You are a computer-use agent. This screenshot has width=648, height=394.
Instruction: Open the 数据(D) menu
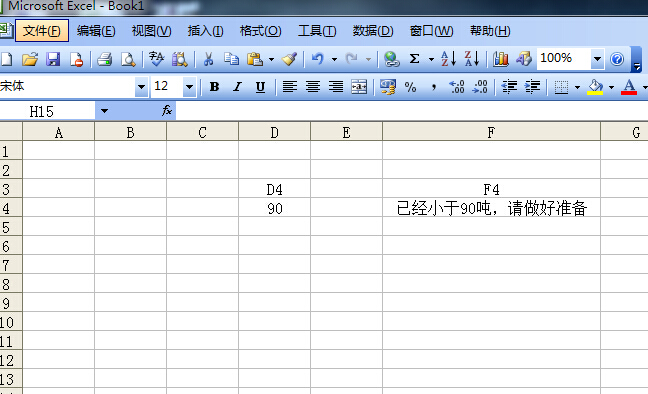pyautogui.click(x=373, y=31)
